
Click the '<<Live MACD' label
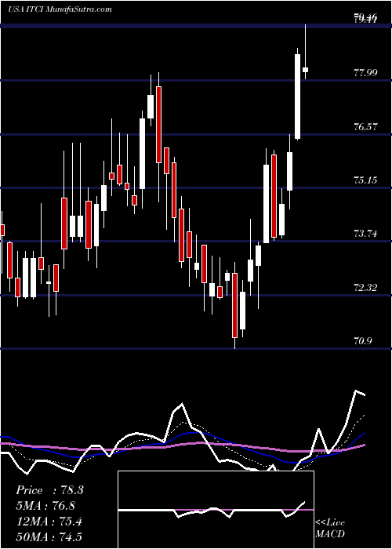tap(330, 529)
